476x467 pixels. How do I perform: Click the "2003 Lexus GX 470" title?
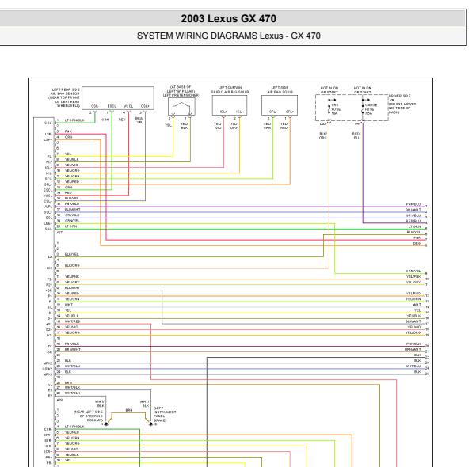click(229, 19)
